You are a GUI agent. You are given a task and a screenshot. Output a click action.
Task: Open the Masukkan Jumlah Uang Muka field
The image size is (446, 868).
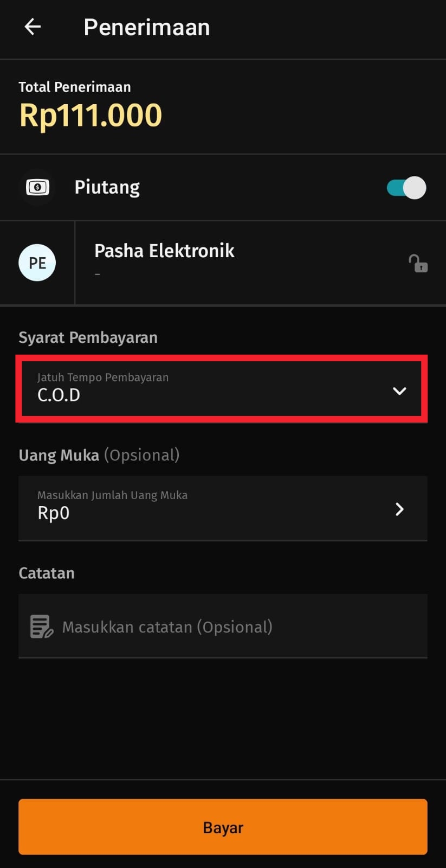(x=206, y=508)
